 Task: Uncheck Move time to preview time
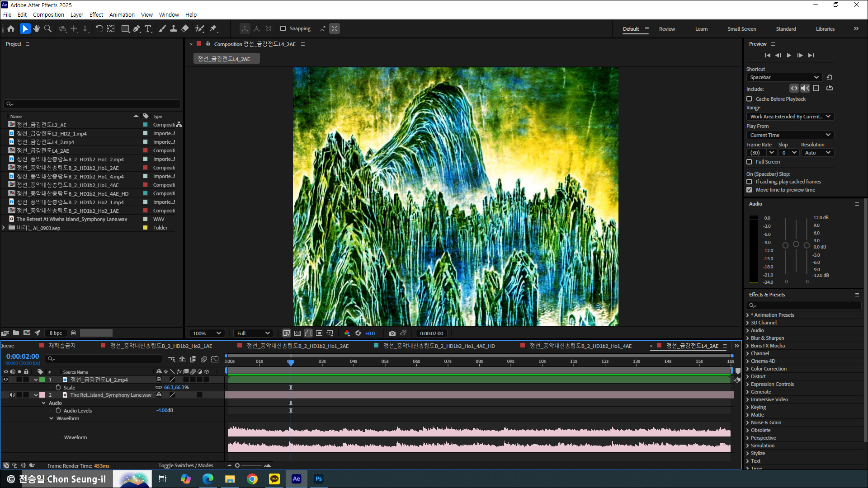pos(749,190)
